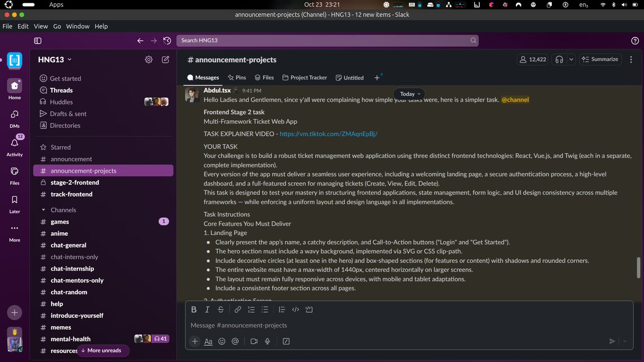Screen dimensions: 644x362
Task: Open the Apps menu in top bar
Action: (56, 5)
